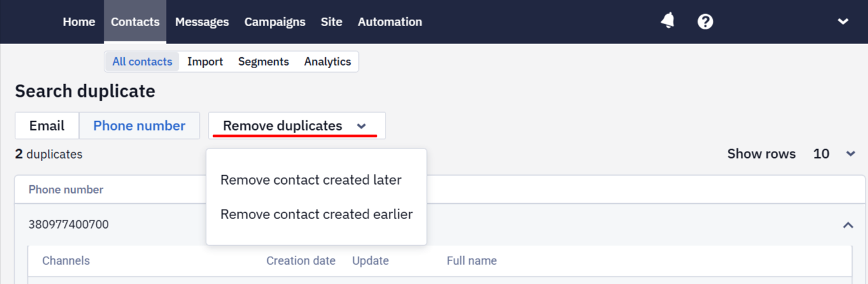Select the All contacts tab
The height and width of the screenshot is (284, 868).
point(143,62)
